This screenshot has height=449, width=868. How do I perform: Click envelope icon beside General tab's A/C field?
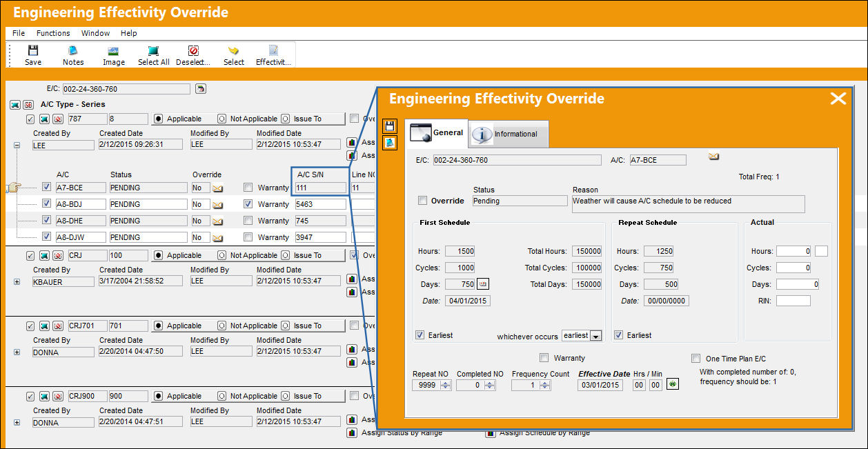tap(713, 157)
